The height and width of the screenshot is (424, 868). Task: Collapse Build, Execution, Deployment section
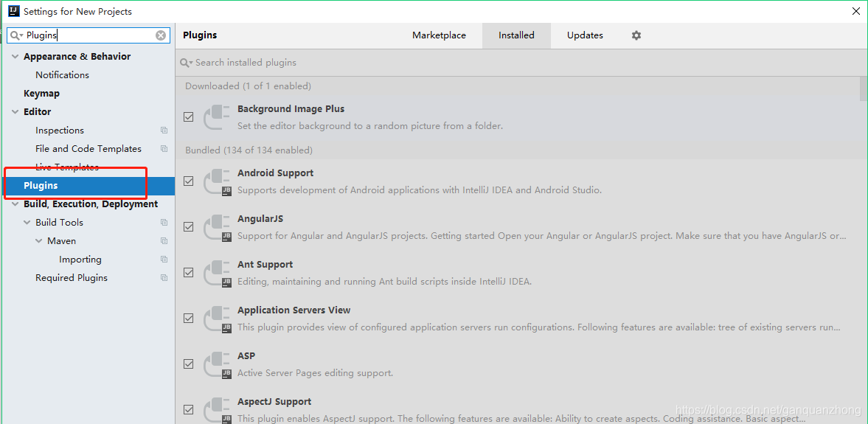pos(15,204)
